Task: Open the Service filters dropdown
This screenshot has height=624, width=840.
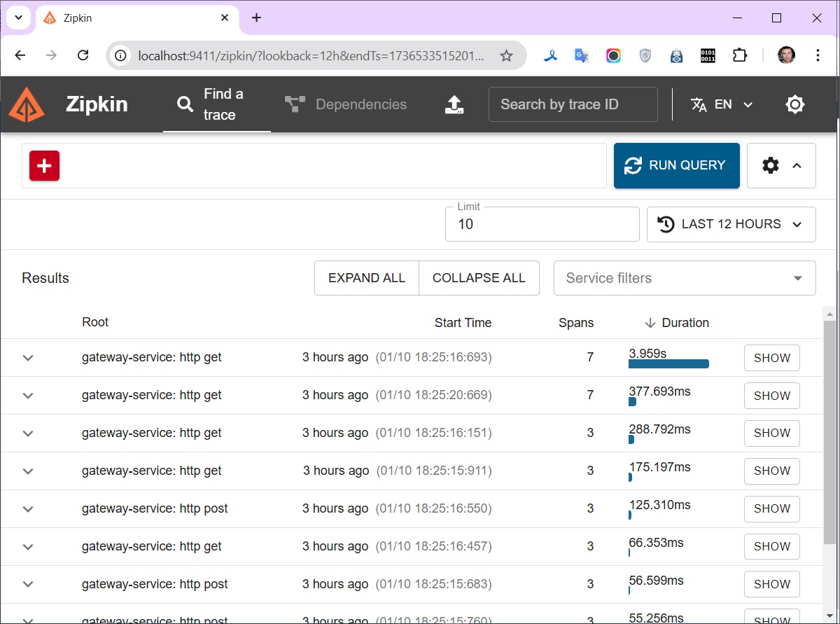Action: click(x=684, y=278)
